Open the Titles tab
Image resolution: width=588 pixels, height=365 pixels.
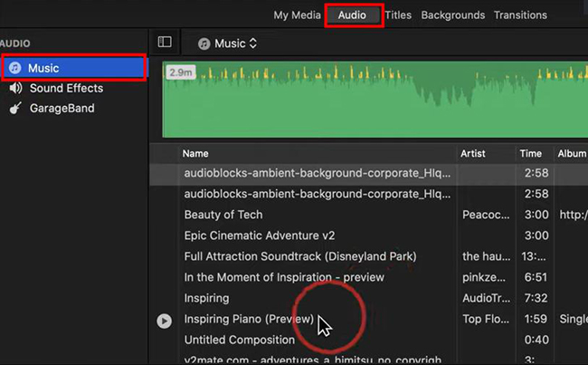tap(398, 15)
